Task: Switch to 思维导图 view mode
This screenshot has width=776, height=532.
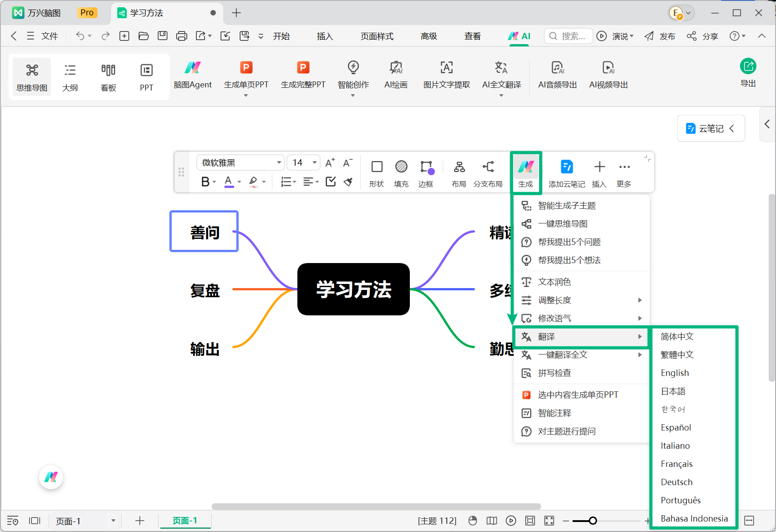Action: point(32,77)
